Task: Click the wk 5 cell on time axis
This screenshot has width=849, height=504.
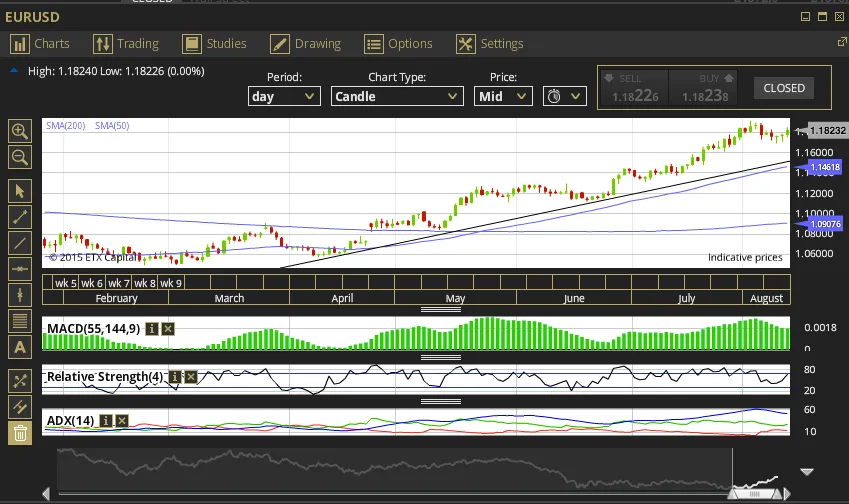Action: (x=66, y=283)
